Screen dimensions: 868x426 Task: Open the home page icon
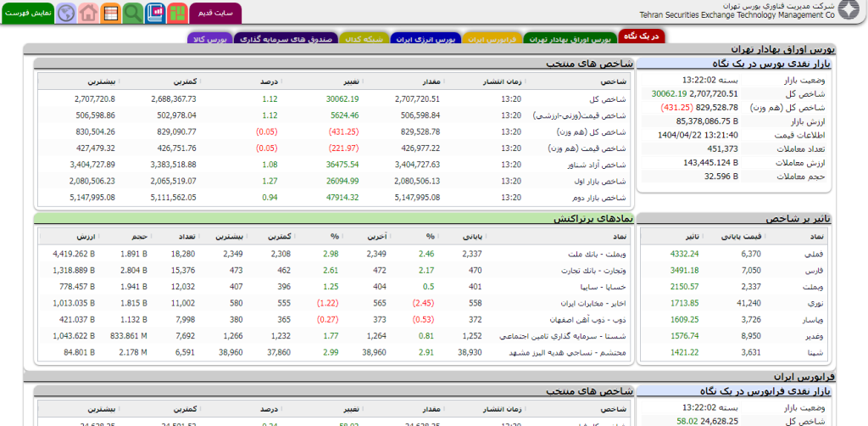(88, 12)
